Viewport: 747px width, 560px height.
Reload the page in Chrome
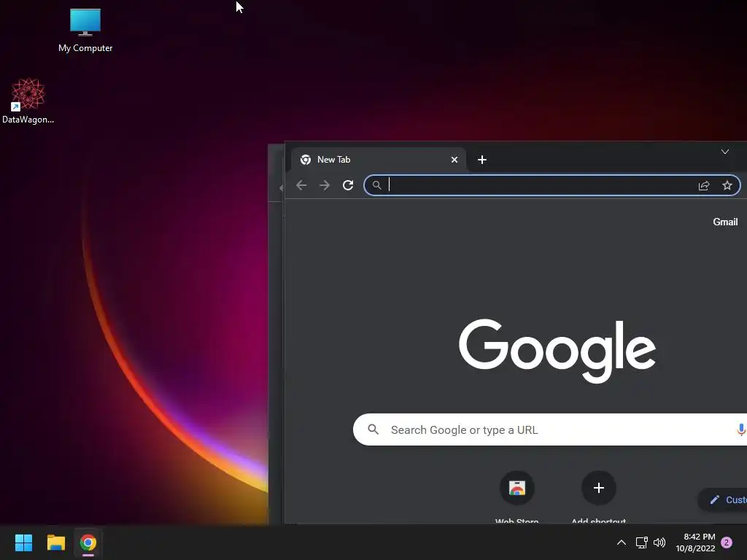pos(348,185)
